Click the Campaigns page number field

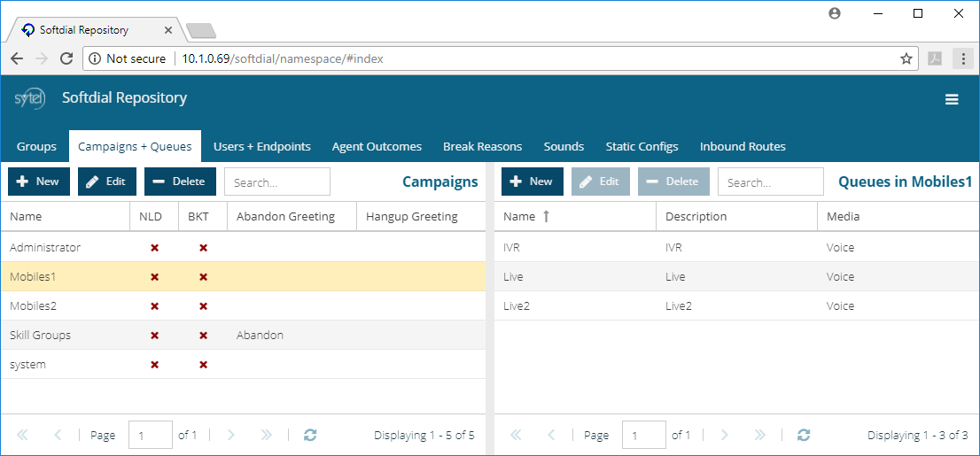pos(151,435)
